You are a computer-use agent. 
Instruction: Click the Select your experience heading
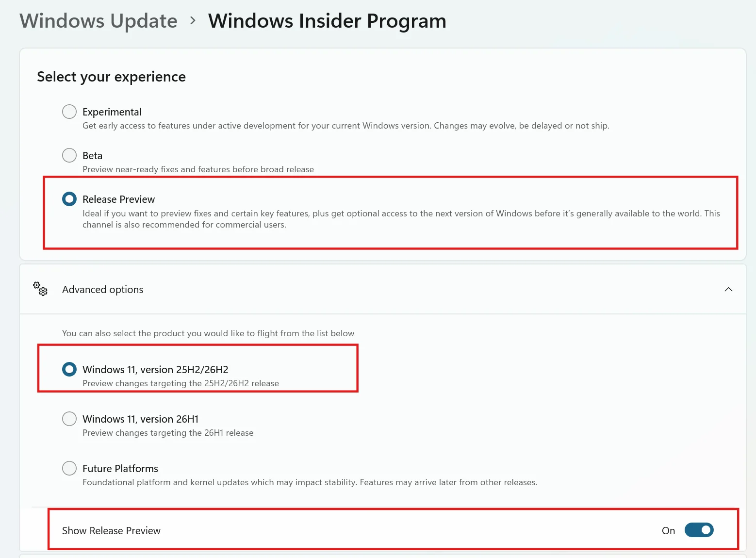[112, 77]
